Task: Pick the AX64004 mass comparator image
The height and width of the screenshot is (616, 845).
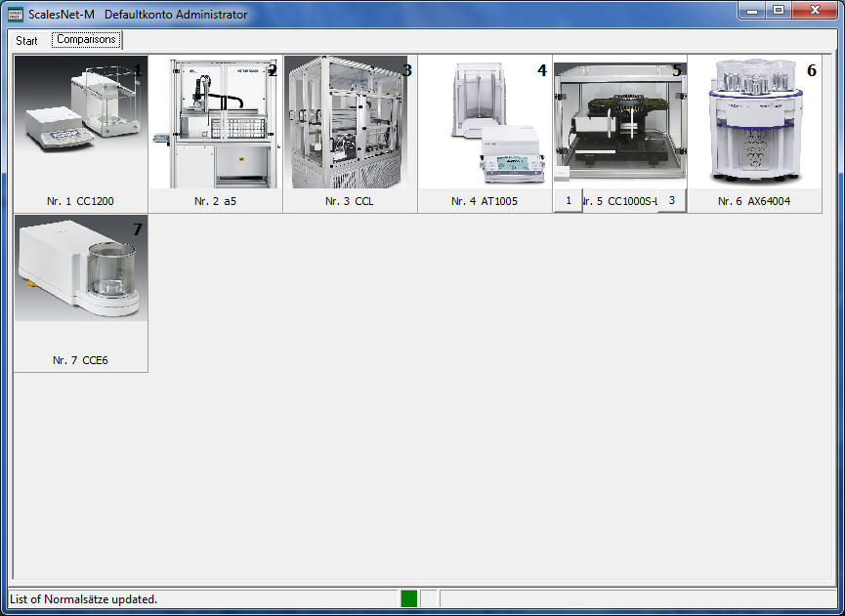Action: [x=754, y=122]
